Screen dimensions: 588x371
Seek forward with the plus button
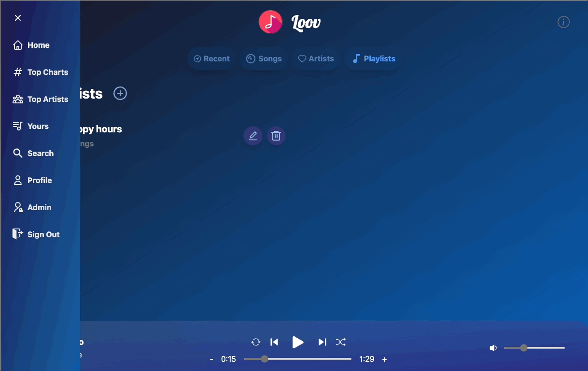coord(385,359)
